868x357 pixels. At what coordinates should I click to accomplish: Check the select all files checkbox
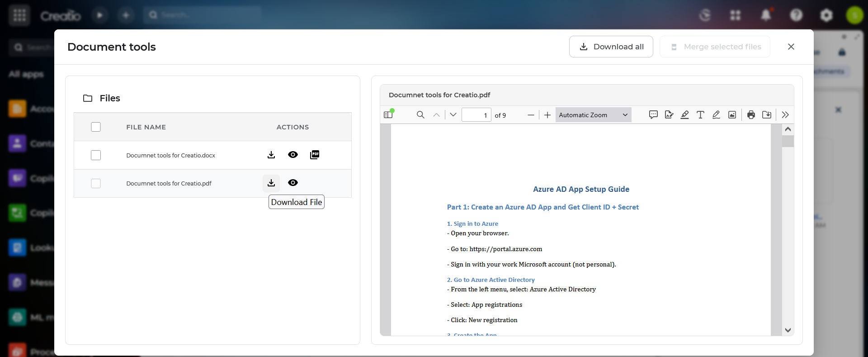coord(96,127)
